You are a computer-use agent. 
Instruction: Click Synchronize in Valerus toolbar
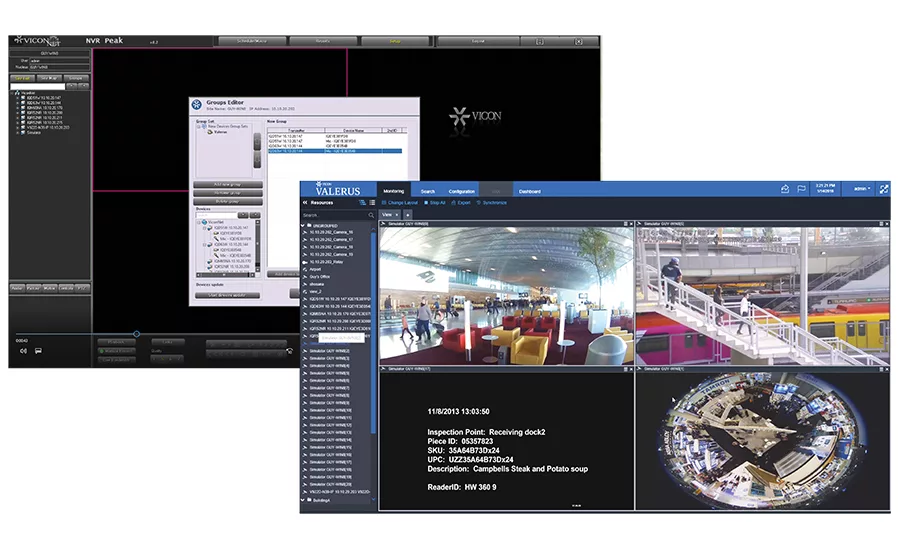tap(491, 203)
